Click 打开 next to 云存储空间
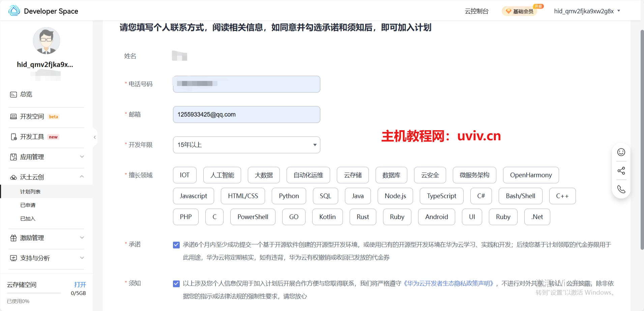The image size is (644, 311). point(80,284)
